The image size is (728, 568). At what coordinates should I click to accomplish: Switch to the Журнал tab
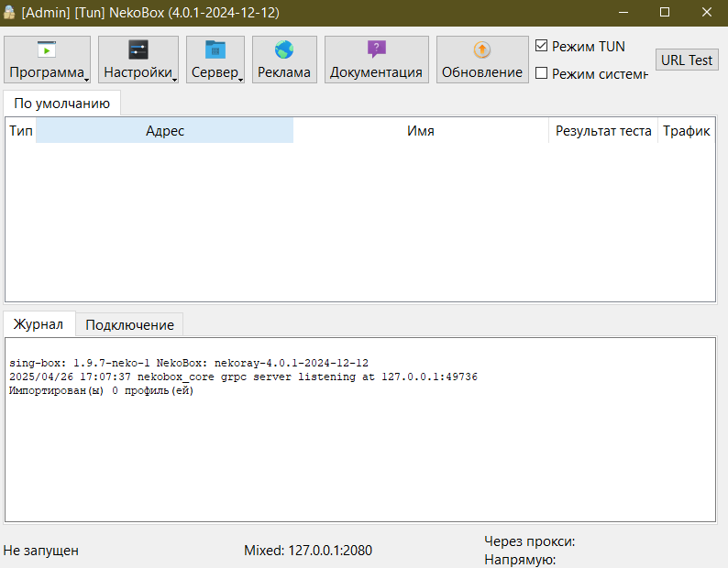pos(39,324)
